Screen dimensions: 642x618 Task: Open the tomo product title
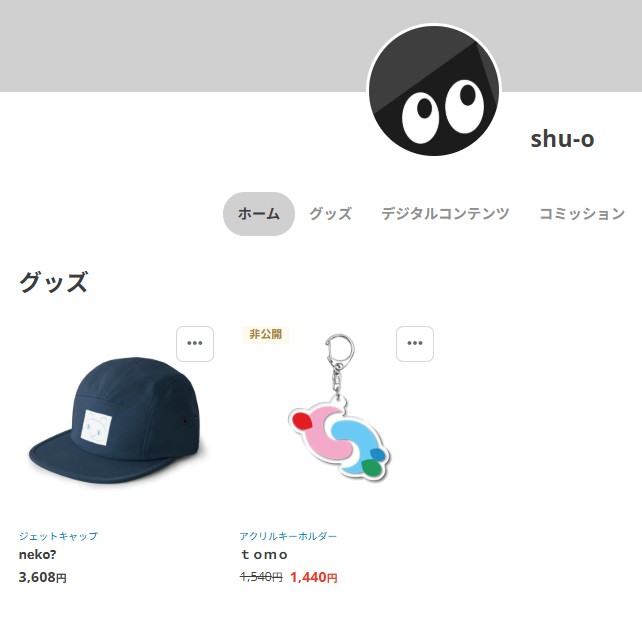[x=264, y=555]
